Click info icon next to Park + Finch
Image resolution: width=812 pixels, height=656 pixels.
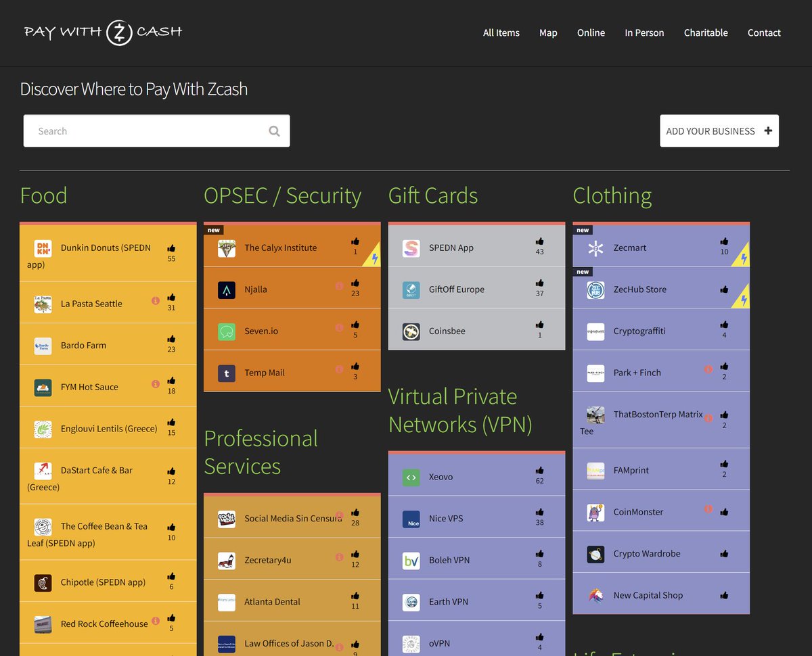(708, 369)
